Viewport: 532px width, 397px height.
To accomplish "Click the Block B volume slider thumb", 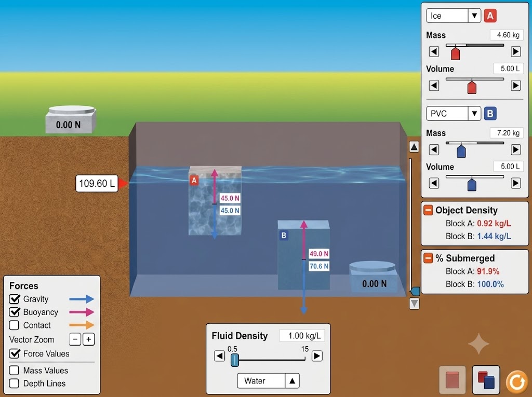I will coord(472,185).
